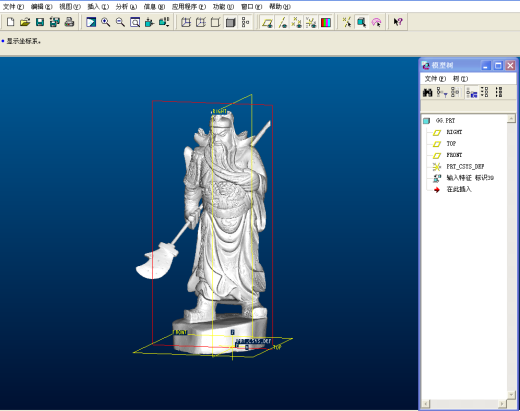Click the Repaint screen icon
520x411 pixels.
click(x=91, y=22)
